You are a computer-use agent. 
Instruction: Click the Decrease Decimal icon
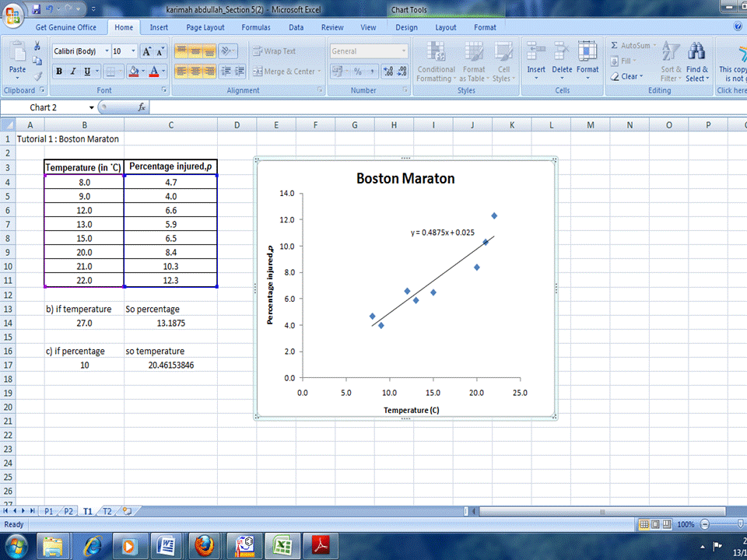(x=402, y=72)
